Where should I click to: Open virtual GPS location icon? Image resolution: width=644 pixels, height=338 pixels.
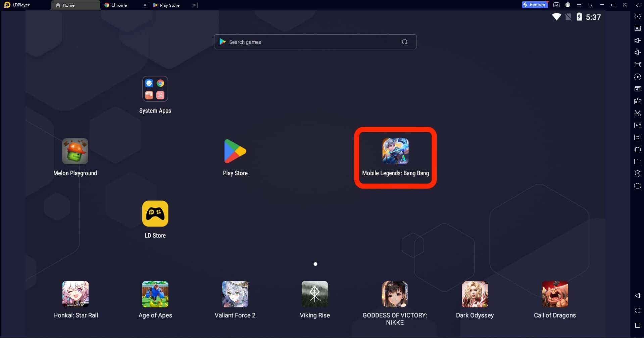coord(637,174)
